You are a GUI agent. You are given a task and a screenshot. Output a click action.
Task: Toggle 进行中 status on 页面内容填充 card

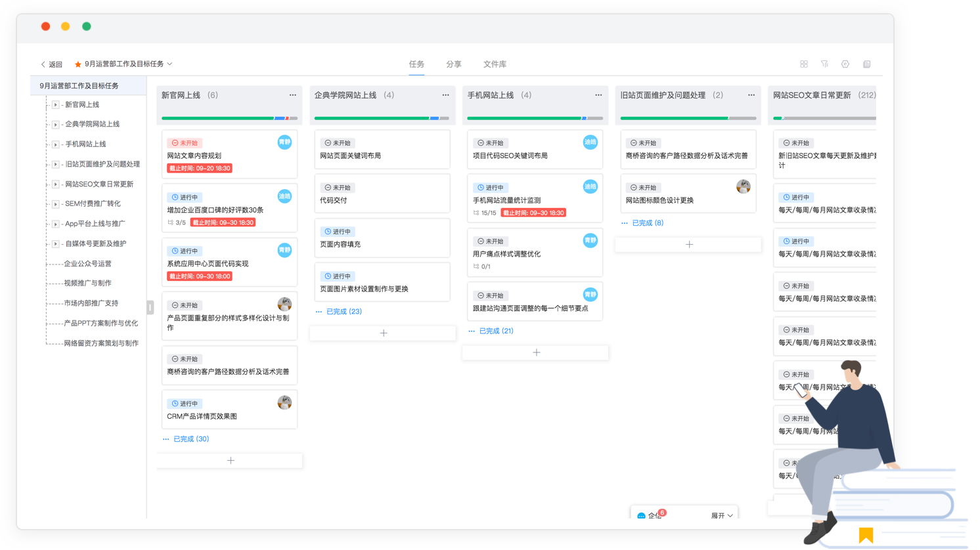coord(338,232)
